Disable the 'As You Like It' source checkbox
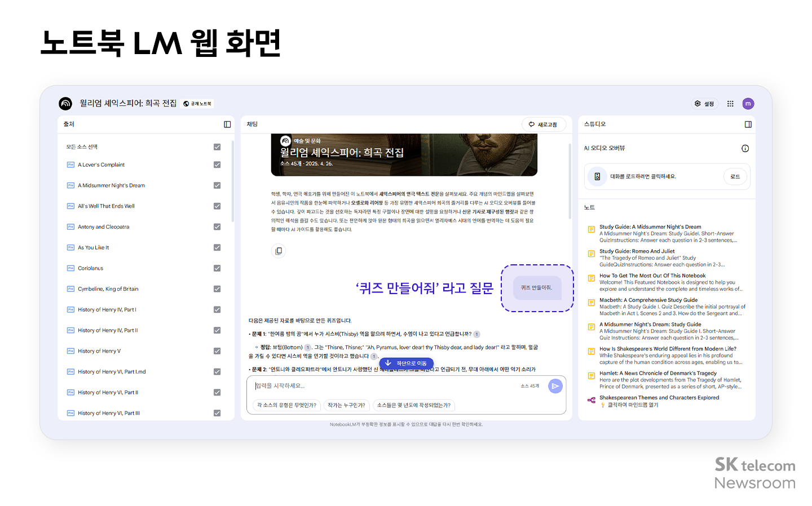 coord(217,247)
